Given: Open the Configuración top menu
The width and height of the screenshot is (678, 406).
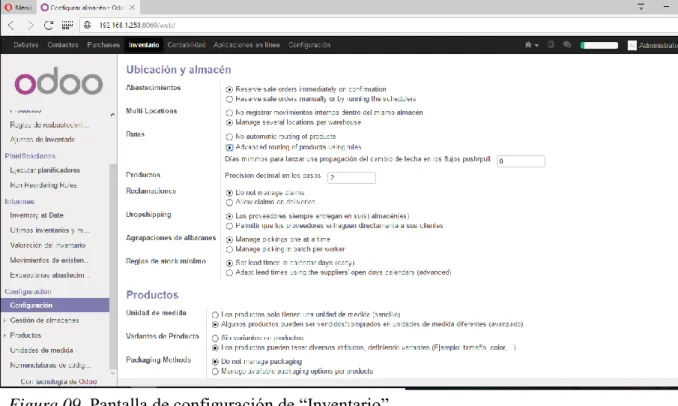Looking at the screenshot, I should tap(309, 45).
